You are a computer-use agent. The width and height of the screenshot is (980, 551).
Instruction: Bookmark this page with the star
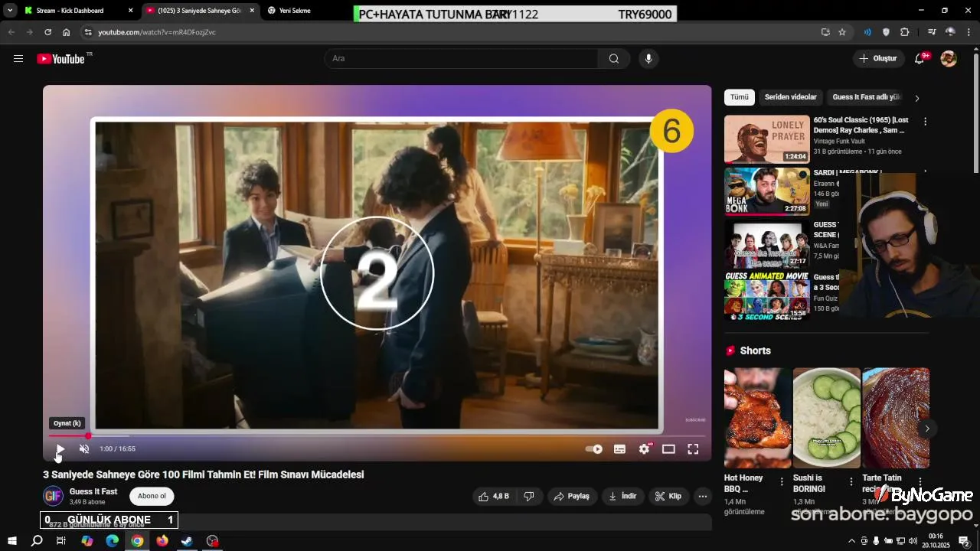coord(842,32)
